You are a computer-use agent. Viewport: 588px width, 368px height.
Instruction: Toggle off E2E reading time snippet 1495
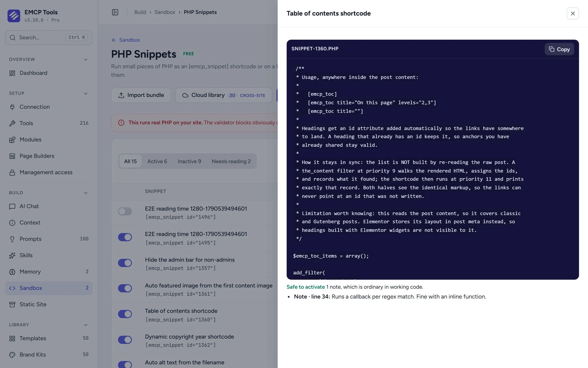point(125,237)
